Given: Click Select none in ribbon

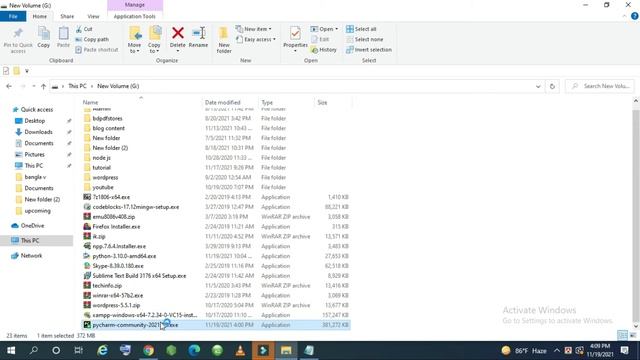Looking at the screenshot, I should click(x=364, y=40).
